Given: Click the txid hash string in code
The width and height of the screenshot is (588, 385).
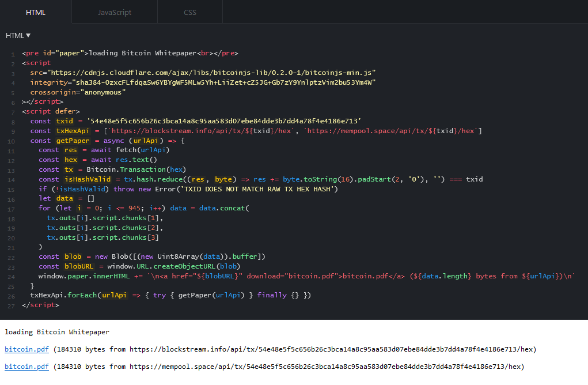Looking at the screenshot, I should tap(224, 121).
